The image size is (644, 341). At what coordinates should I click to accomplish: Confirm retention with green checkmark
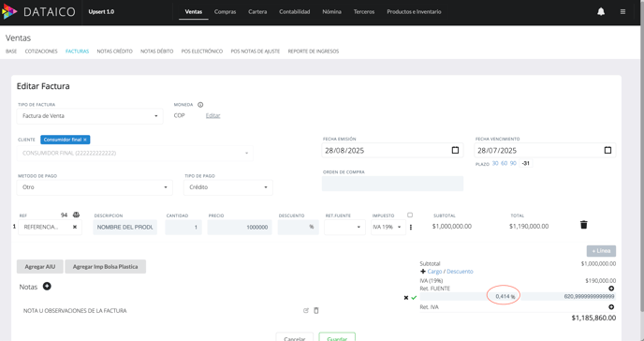pos(414,298)
